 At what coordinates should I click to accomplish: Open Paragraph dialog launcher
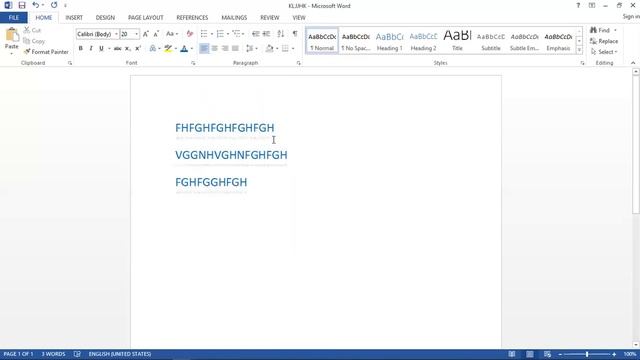click(x=299, y=63)
